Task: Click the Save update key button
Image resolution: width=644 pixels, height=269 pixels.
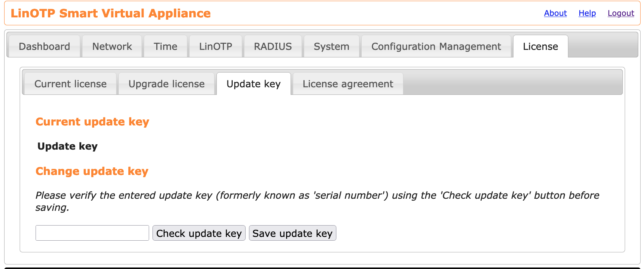Action: [x=292, y=233]
